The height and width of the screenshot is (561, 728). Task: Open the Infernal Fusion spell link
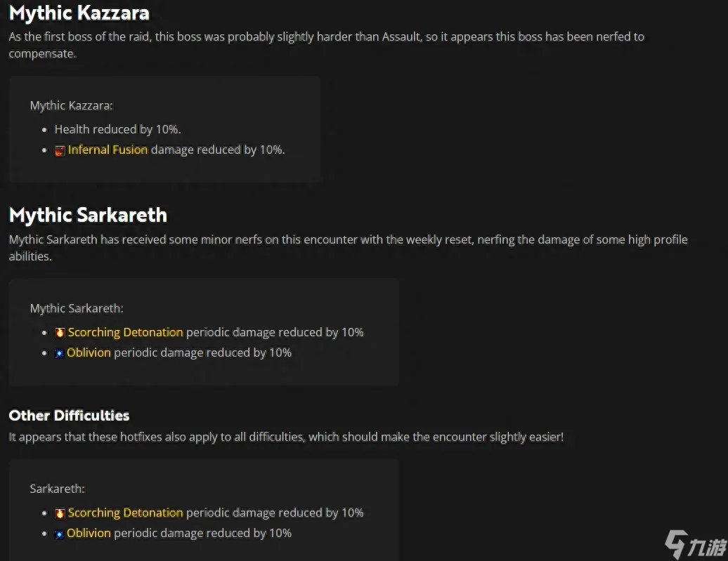click(108, 150)
